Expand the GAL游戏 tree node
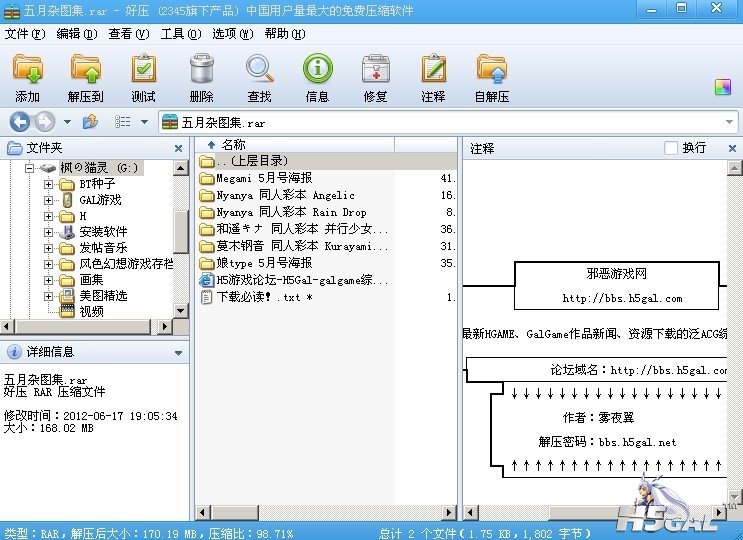Image resolution: width=743 pixels, height=540 pixels. [x=48, y=200]
